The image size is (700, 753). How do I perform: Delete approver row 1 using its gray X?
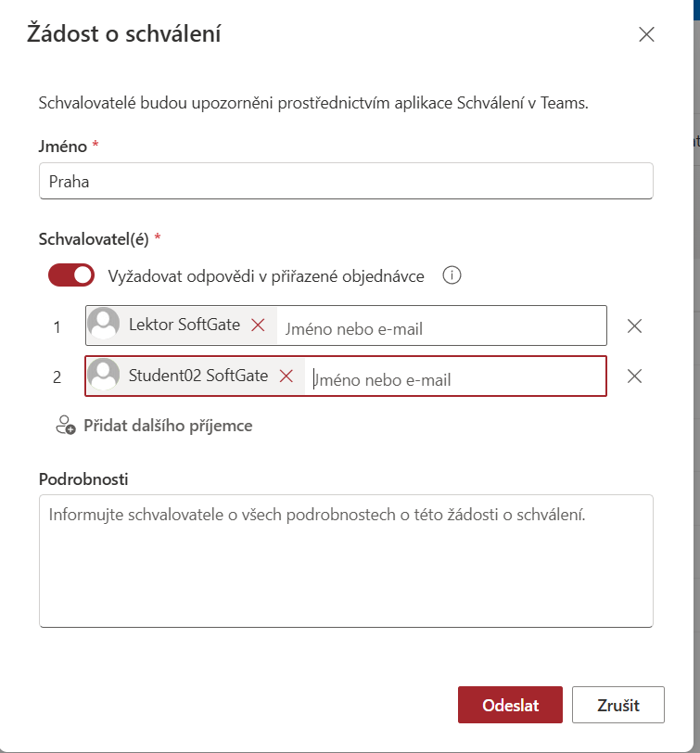[635, 325]
